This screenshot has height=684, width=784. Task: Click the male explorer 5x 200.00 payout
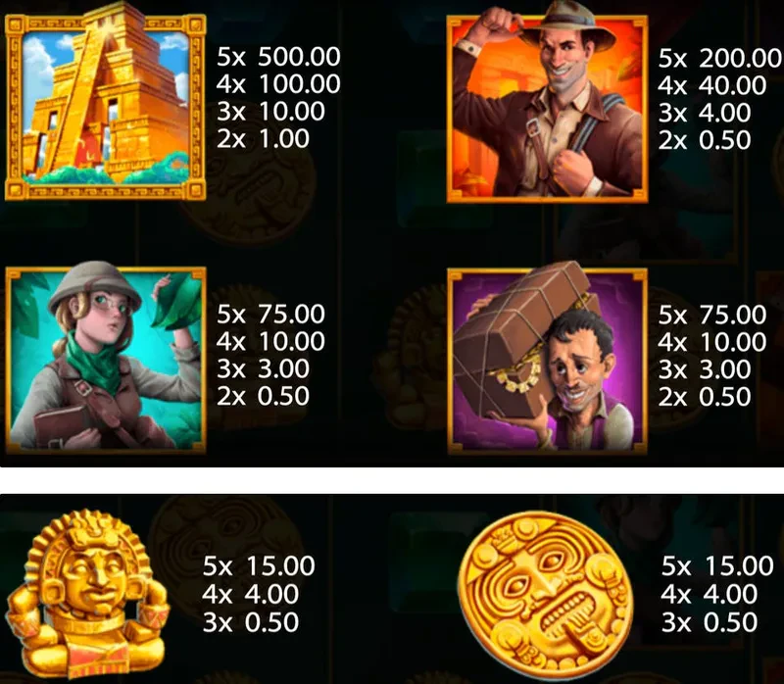(x=720, y=58)
